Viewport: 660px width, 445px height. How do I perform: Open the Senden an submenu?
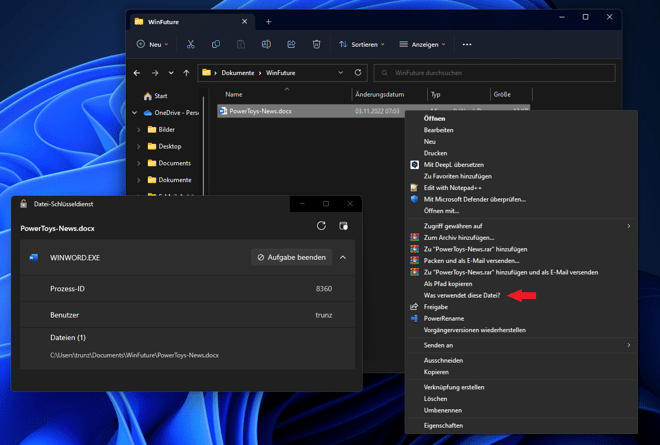point(521,345)
